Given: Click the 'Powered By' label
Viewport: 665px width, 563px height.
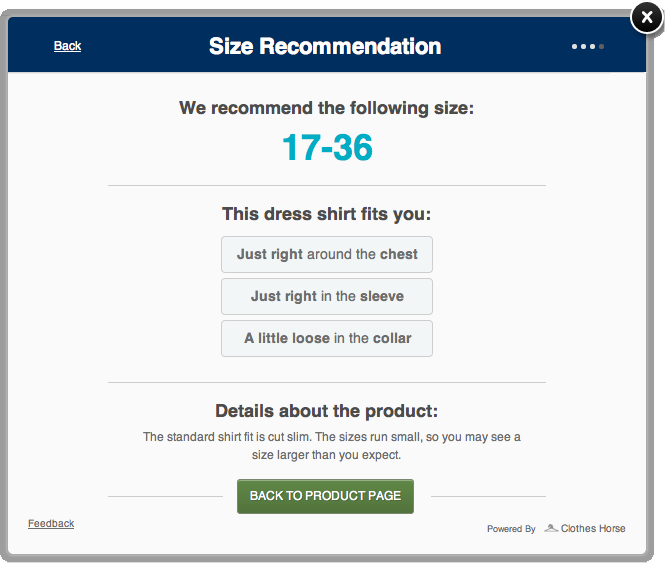Looking at the screenshot, I should [x=511, y=529].
